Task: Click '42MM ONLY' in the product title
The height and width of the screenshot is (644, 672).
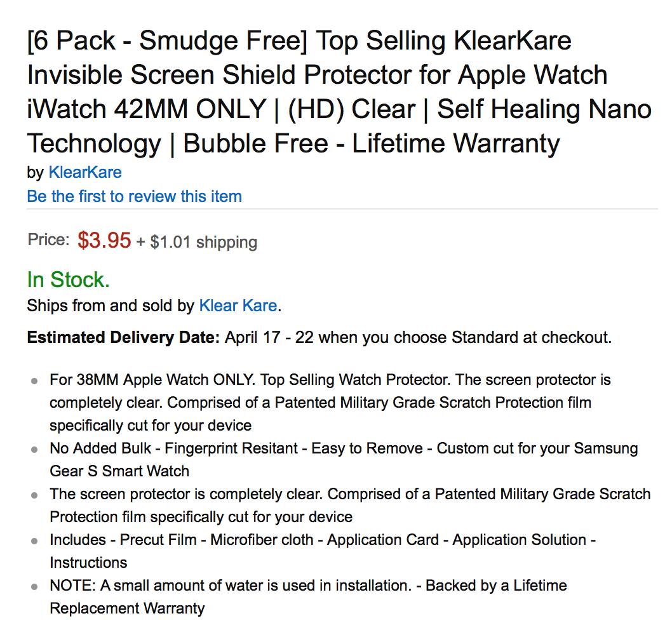Action: pyautogui.click(x=190, y=109)
